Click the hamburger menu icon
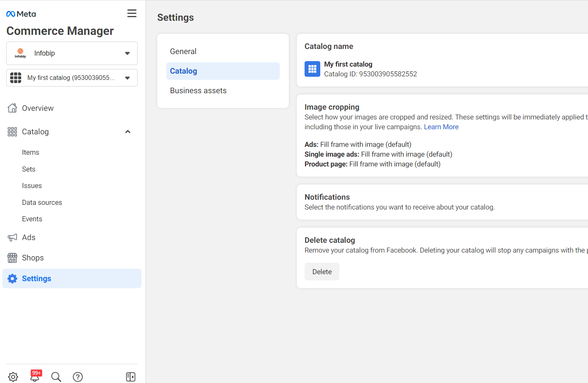This screenshot has width=588, height=383. [132, 13]
